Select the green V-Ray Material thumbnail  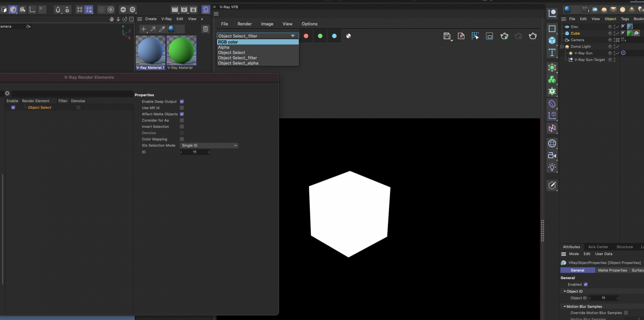(181, 50)
